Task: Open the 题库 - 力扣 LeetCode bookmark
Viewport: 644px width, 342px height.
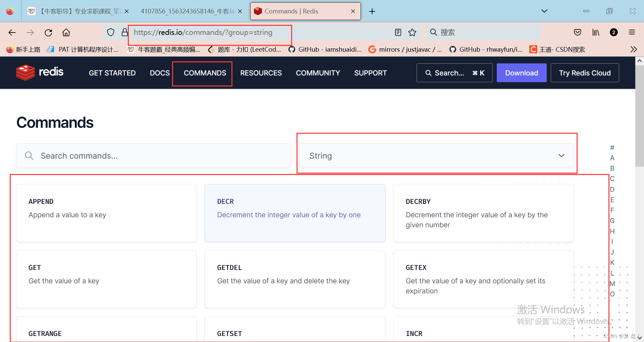Action: 245,49
